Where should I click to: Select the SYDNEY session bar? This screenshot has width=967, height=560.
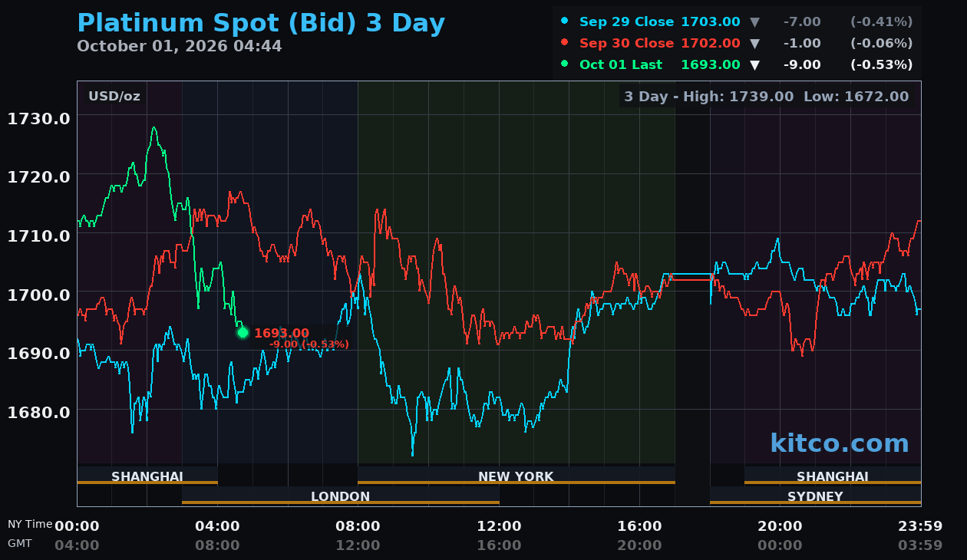[815, 496]
